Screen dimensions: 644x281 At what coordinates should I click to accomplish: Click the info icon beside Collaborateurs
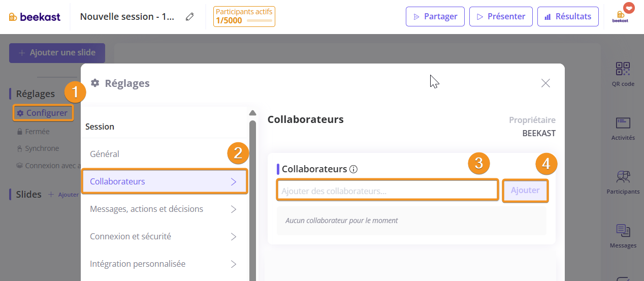[x=354, y=169]
